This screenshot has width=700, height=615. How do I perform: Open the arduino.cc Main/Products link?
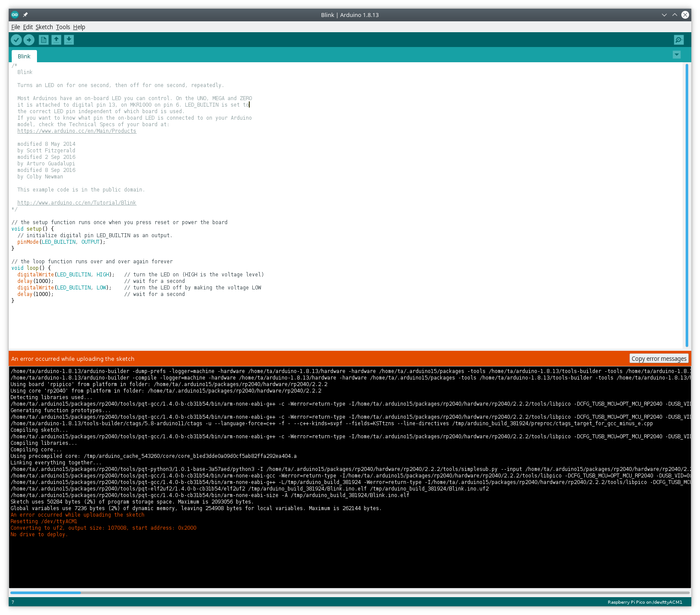(x=77, y=131)
